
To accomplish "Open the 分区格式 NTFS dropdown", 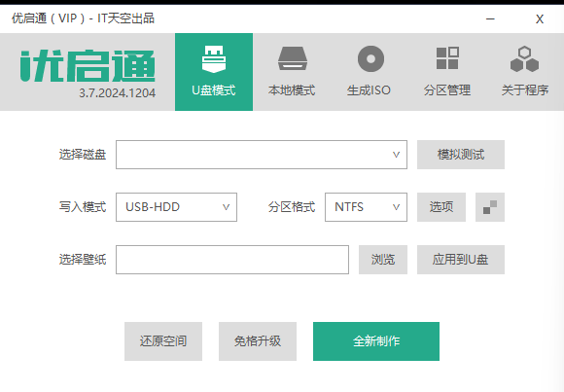I will point(366,207).
